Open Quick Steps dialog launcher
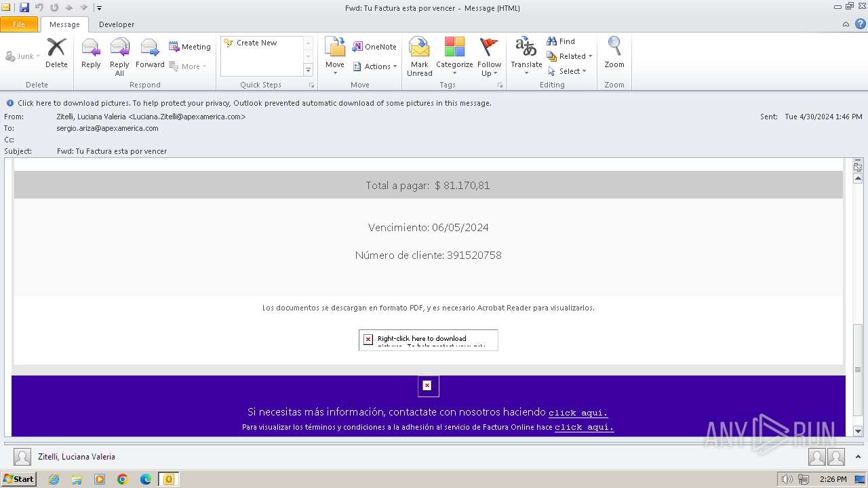868x488 pixels. pos(312,85)
